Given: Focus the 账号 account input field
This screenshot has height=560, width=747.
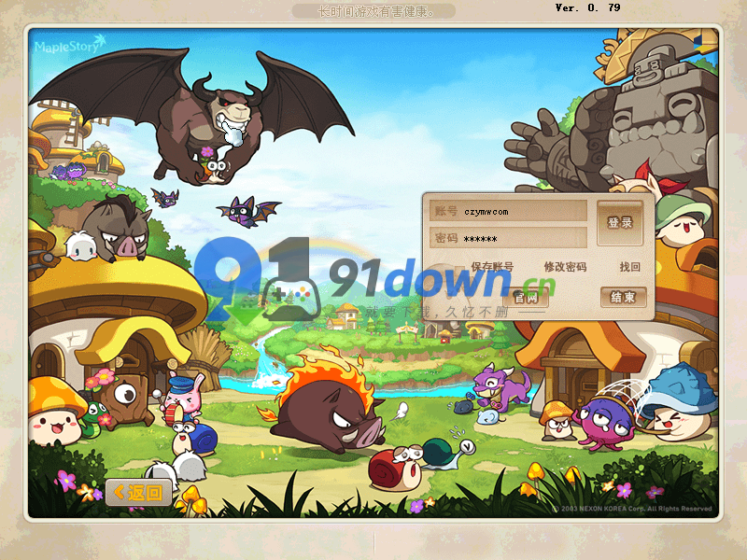Looking at the screenshot, I should pos(508,211).
